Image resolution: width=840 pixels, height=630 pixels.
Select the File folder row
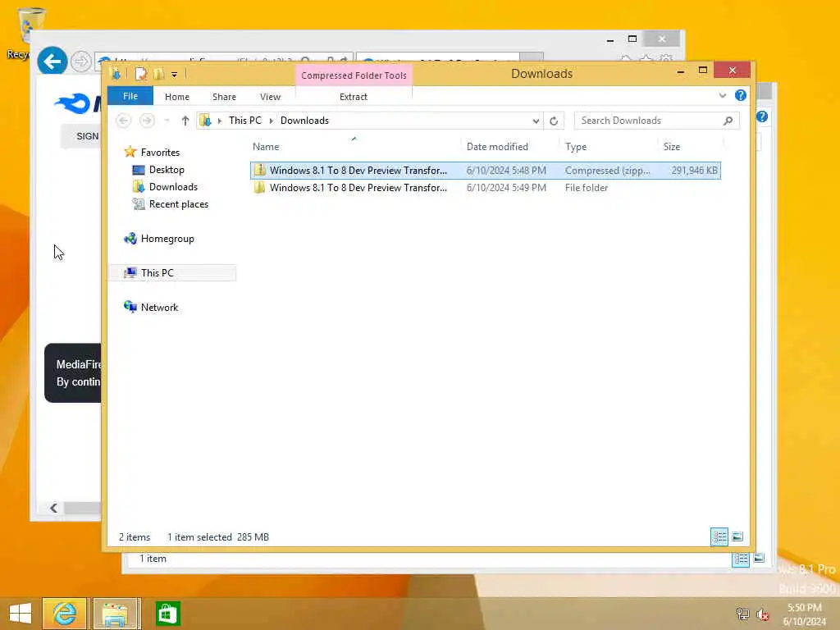(x=486, y=188)
